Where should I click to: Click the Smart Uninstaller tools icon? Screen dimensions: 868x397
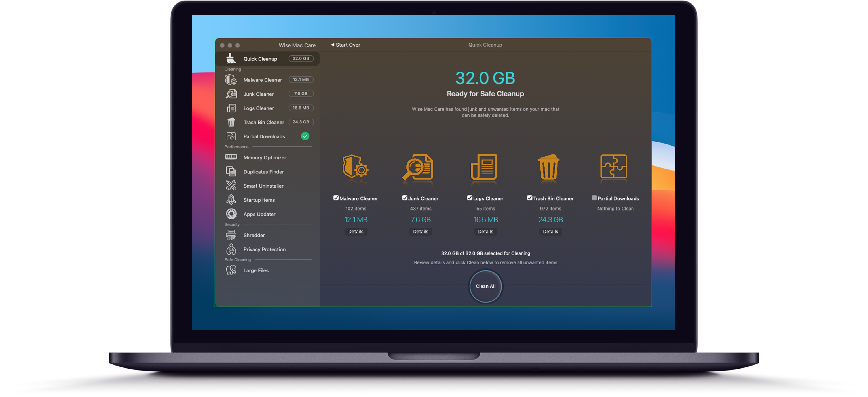pyautogui.click(x=231, y=186)
